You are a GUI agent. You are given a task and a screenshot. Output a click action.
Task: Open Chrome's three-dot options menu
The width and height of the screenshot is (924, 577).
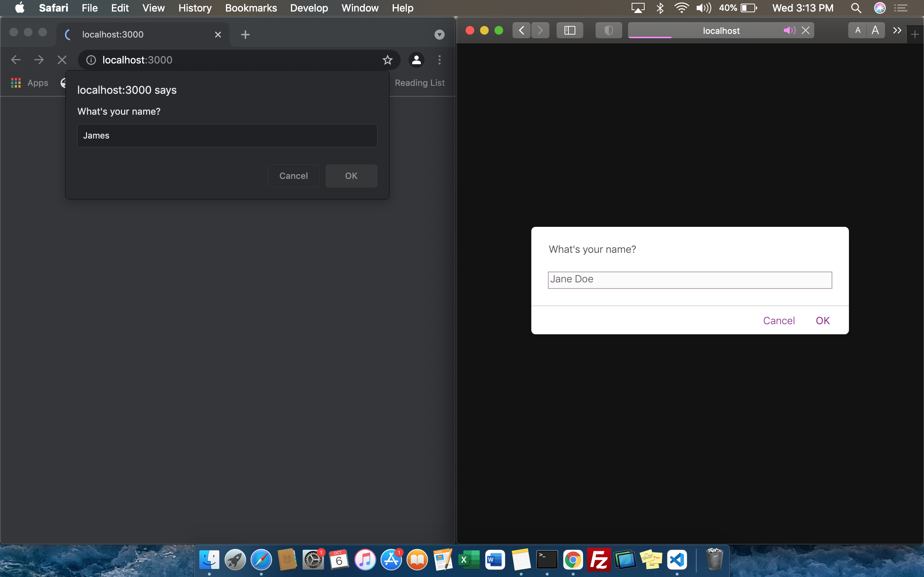coord(439,60)
